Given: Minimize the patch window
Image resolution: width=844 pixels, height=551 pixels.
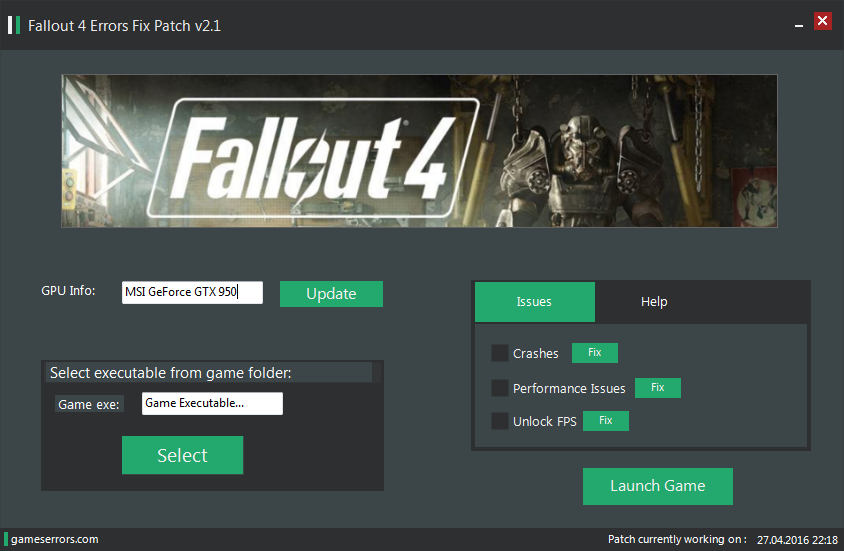Looking at the screenshot, I should [799, 25].
